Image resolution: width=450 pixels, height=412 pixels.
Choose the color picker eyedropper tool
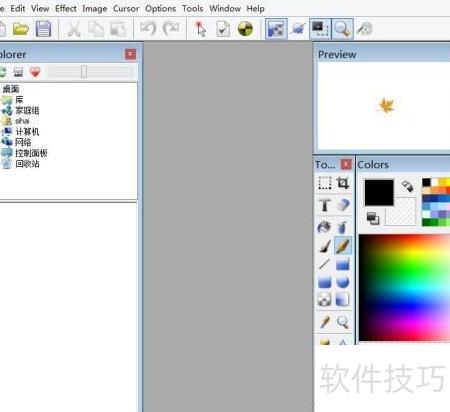324,322
